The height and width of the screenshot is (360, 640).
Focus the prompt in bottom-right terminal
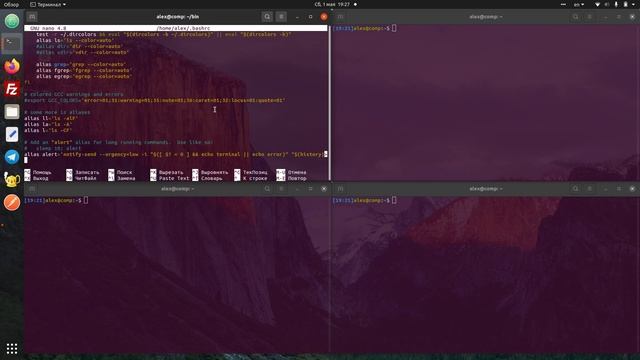click(364, 200)
